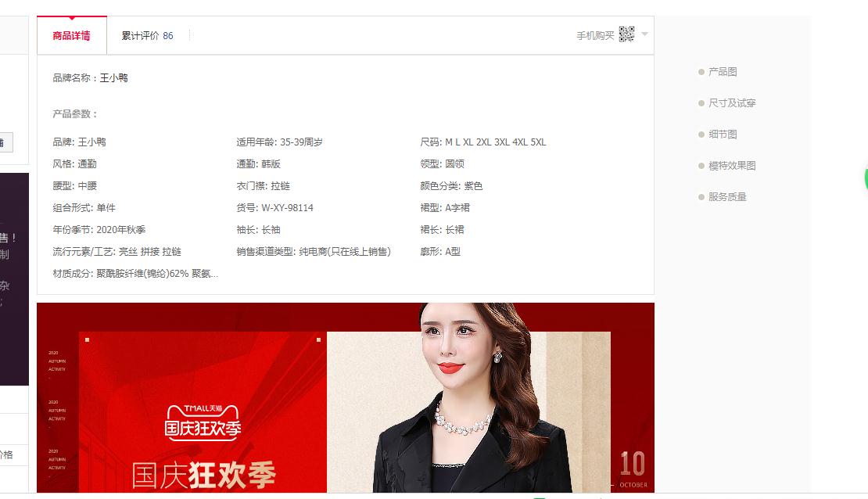The image size is (868, 499).
Task: Jump to the 产品图 section
Action: coord(722,72)
